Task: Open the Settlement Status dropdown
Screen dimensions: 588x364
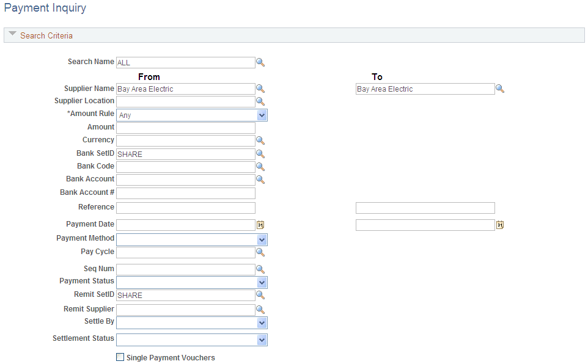Action: click(262, 340)
